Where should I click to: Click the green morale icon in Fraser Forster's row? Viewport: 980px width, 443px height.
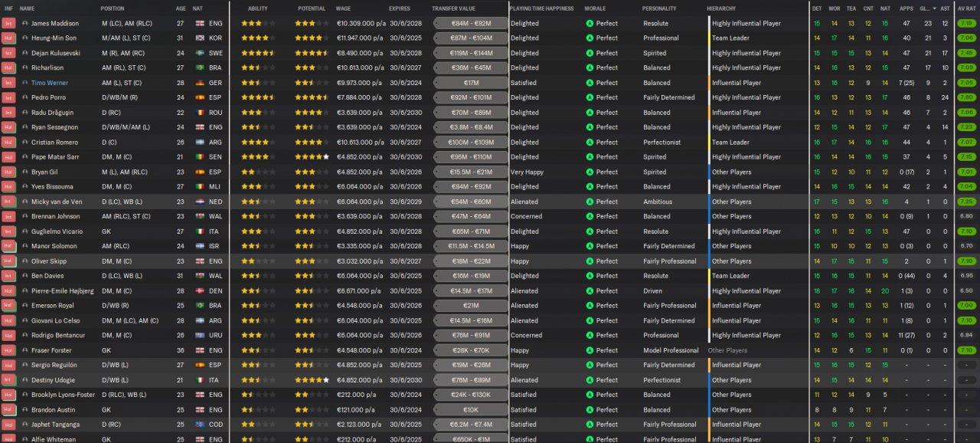[590, 350]
